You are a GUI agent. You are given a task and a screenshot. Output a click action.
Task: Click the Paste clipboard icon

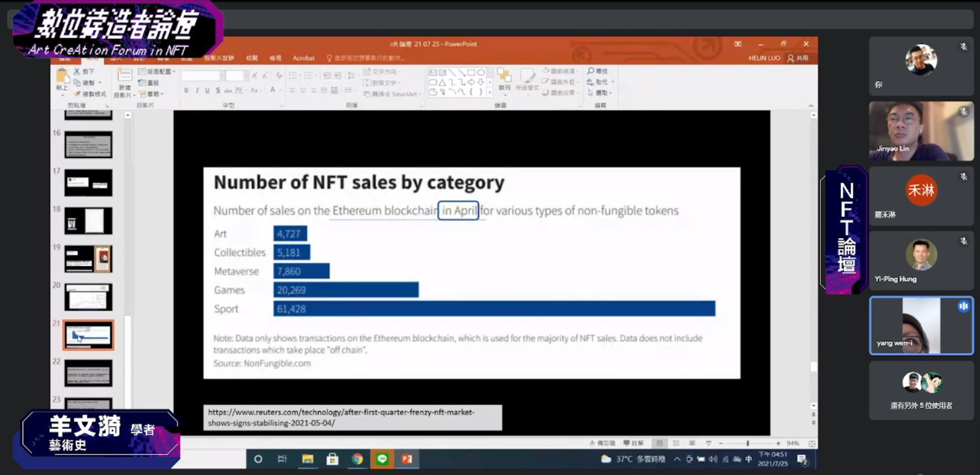click(x=62, y=76)
